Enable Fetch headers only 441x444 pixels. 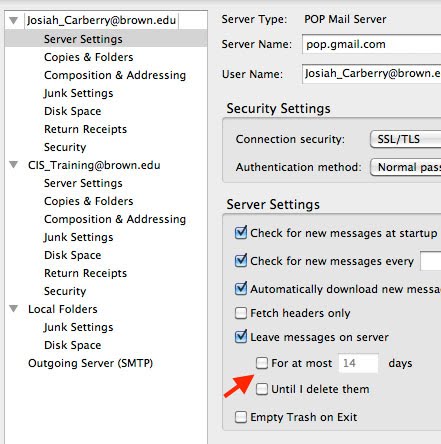point(241,313)
